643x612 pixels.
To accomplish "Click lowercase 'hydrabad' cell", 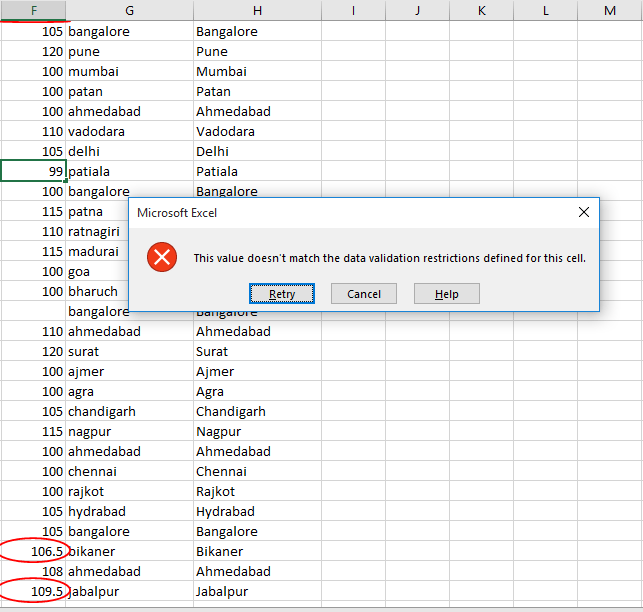I will click(129, 511).
